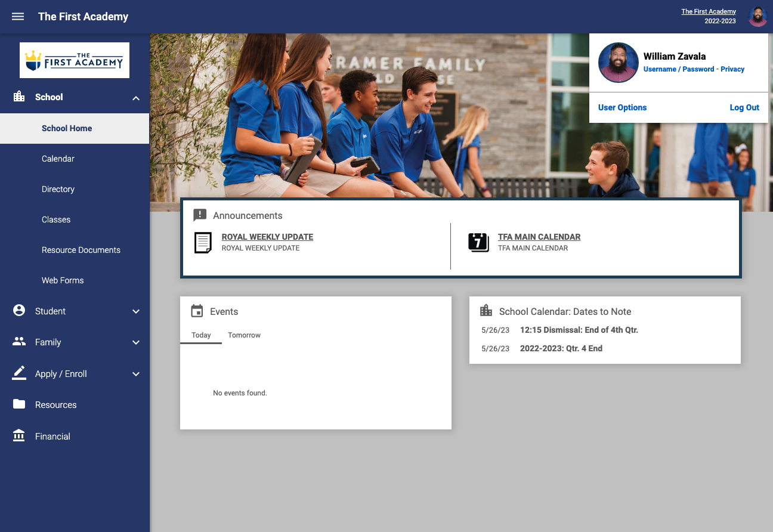The image size is (773, 532).
Task: Click the Apply / Enroll pencil icon
Action: tap(19, 373)
